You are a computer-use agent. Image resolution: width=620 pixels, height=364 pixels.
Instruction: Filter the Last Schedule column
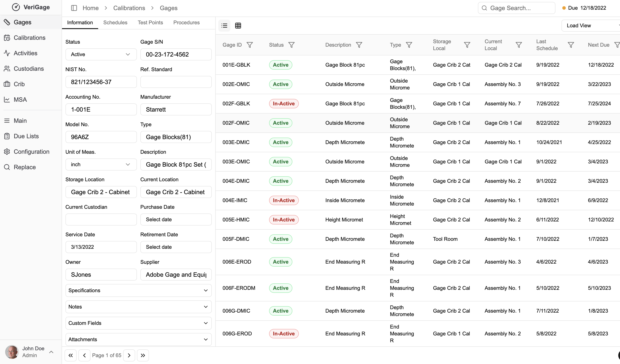tap(571, 45)
